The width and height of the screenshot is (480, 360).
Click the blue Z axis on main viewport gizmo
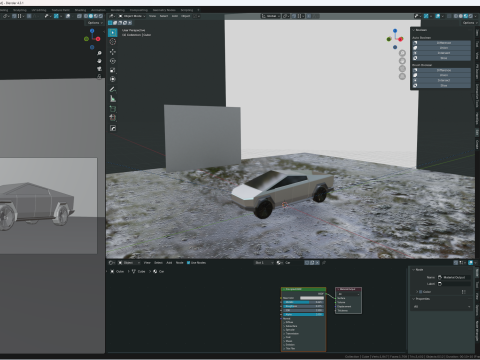click(395, 31)
